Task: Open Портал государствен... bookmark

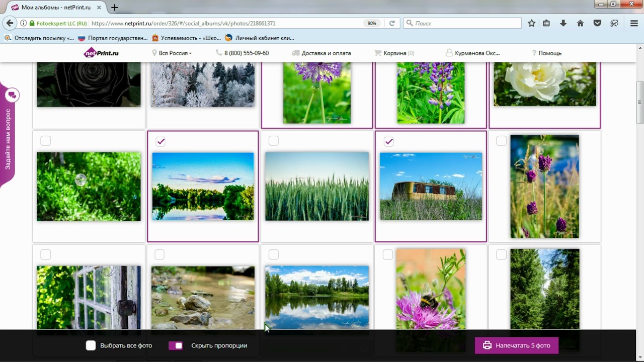Action: click(x=113, y=38)
